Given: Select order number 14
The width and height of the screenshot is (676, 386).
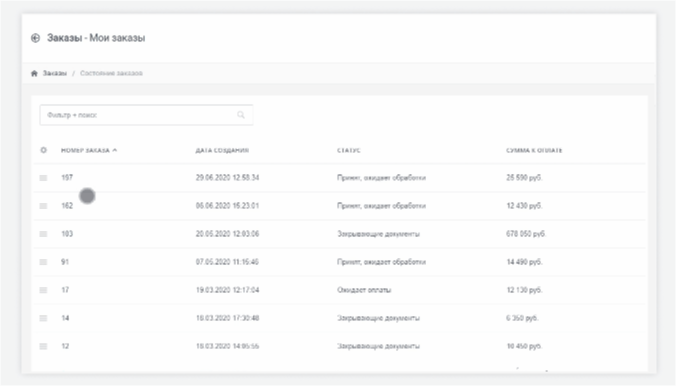Looking at the screenshot, I should click(x=65, y=318).
